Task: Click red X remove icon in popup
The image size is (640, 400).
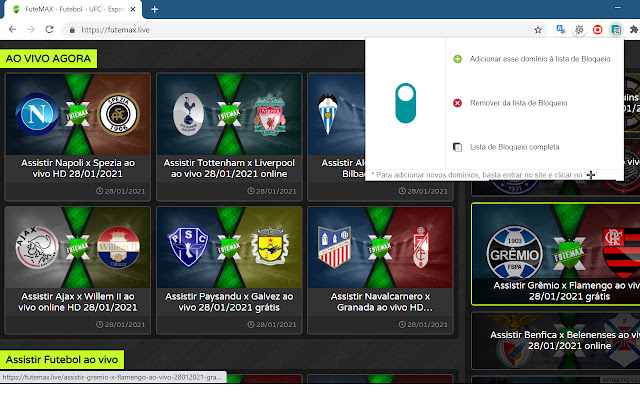Action: pyautogui.click(x=458, y=103)
